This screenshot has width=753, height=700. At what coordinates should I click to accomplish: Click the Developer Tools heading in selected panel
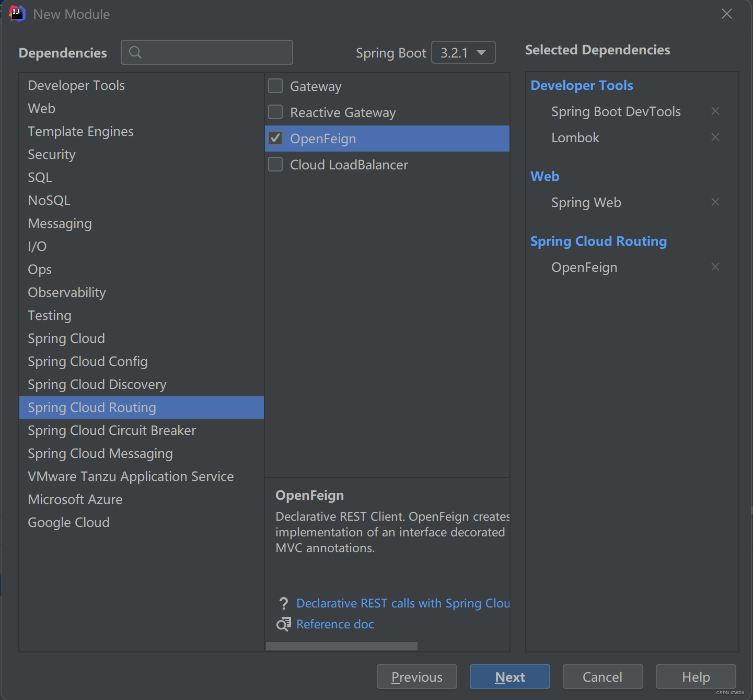point(582,85)
